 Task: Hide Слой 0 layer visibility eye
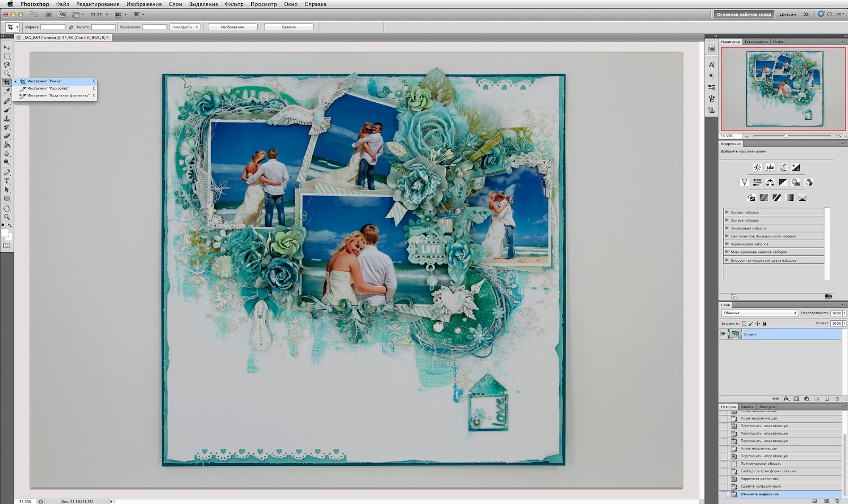tap(723, 334)
